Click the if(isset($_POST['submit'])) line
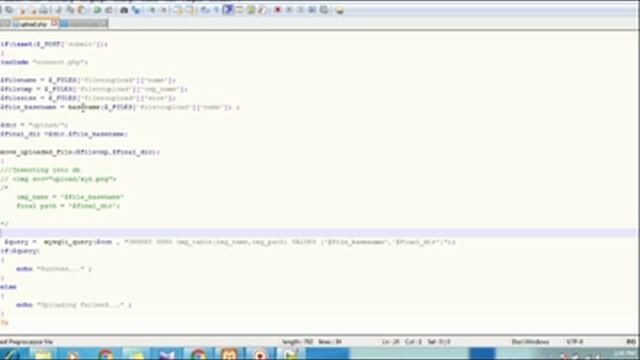The image size is (640, 360). pos(54,44)
